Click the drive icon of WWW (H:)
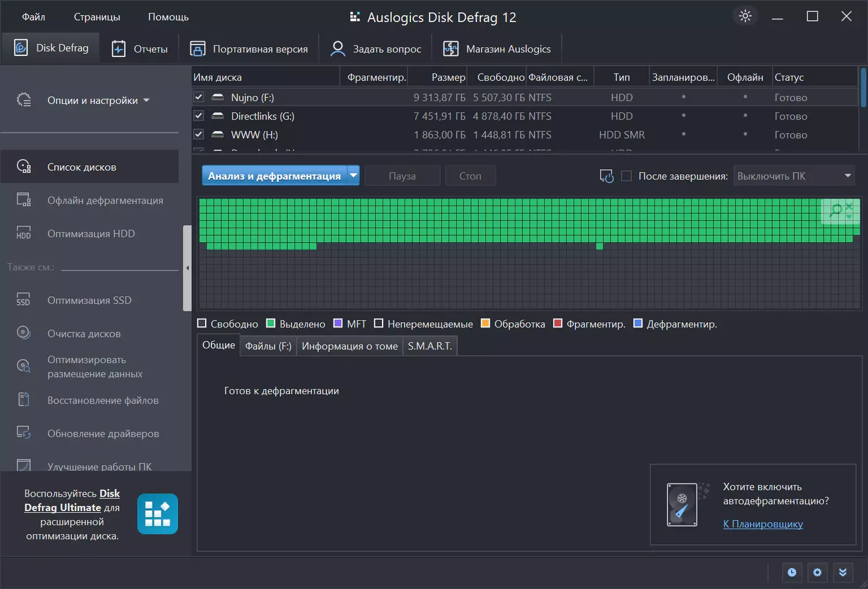This screenshot has height=589, width=868. (x=218, y=135)
